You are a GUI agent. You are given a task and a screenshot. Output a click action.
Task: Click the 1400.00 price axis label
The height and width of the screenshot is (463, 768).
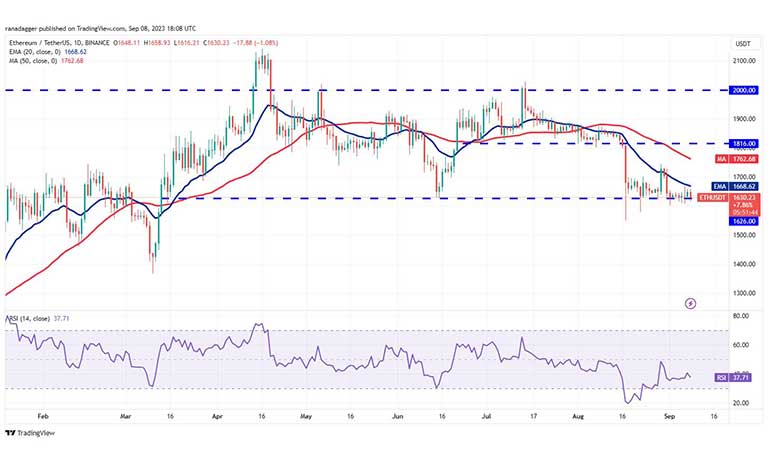click(744, 264)
